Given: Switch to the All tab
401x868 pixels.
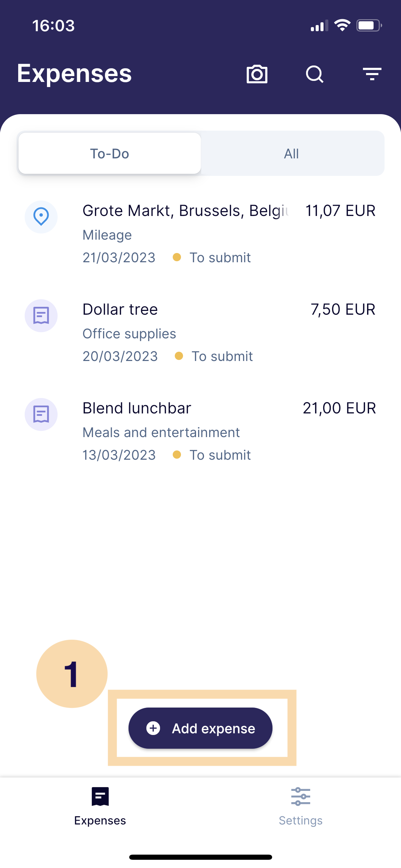Looking at the screenshot, I should coord(291,154).
